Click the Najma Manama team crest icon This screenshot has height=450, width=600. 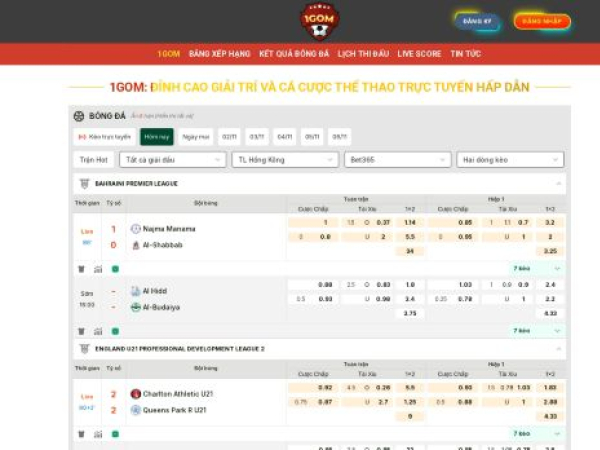(x=136, y=229)
